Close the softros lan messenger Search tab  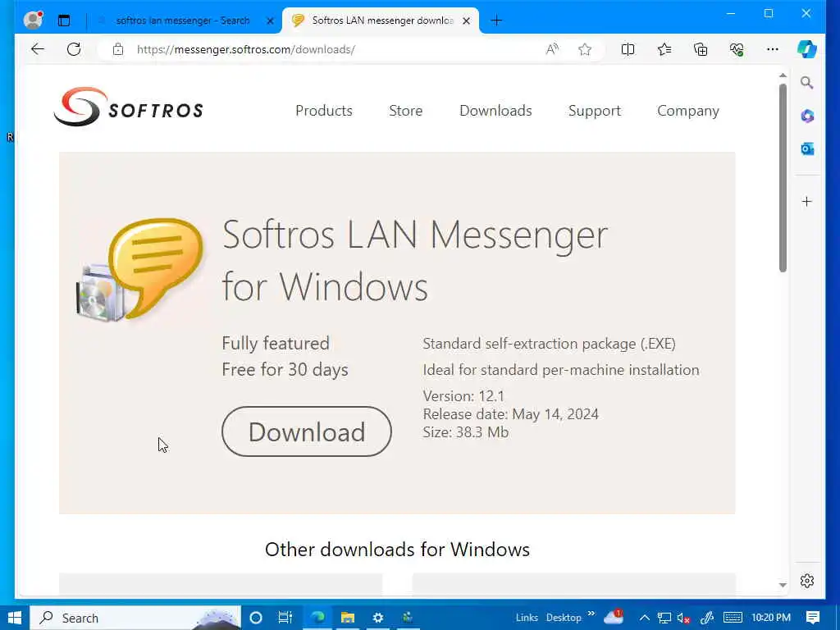pos(270,21)
